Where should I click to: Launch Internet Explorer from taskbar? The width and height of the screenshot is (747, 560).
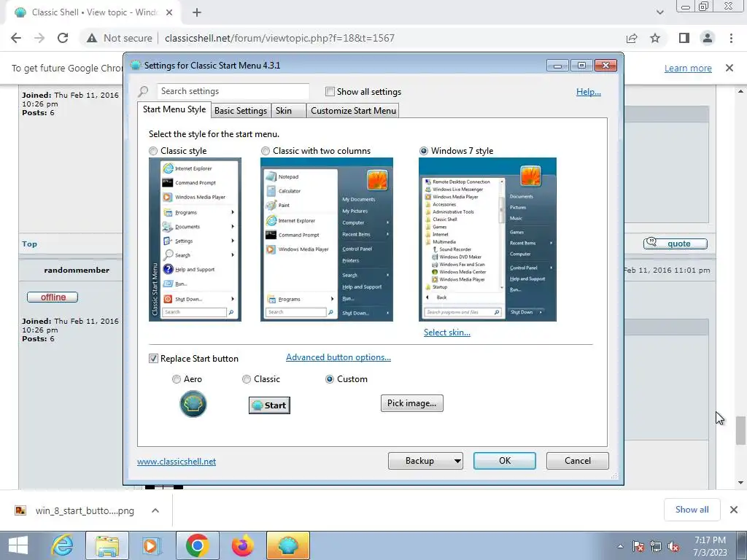pos(63,545)
